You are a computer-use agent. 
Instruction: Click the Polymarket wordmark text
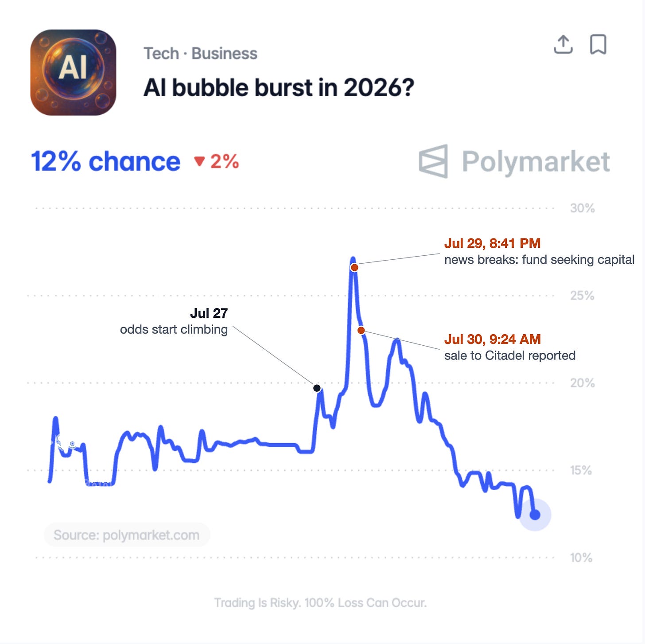(536, 162)
